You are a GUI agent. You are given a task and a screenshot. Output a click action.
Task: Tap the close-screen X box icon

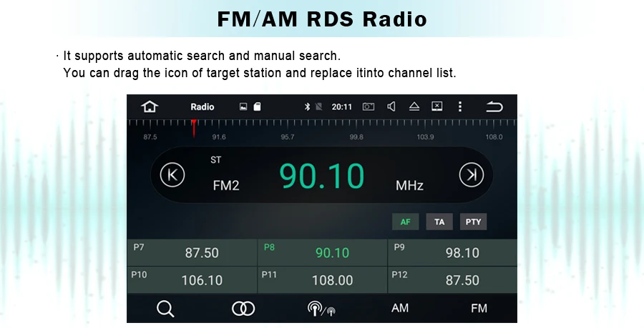point(437,106)
